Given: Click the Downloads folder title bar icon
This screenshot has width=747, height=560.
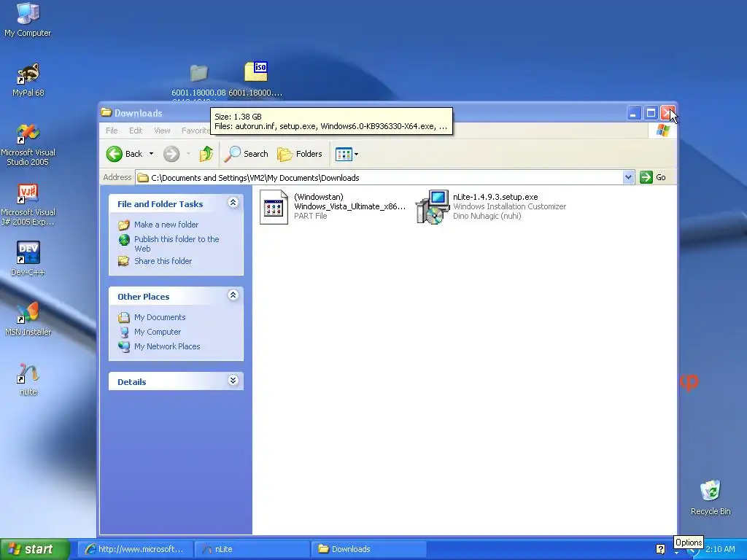Looking at the screenshot, I should pos(107,112).
